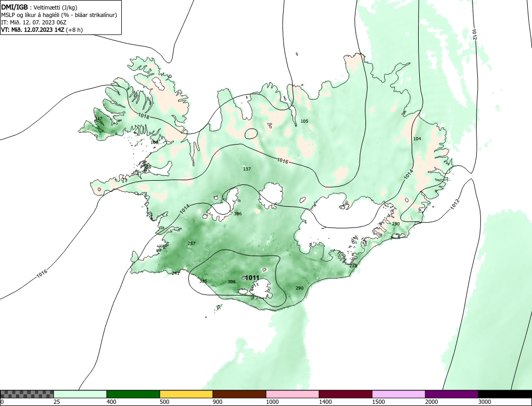Click the CAPE value "137" in central Iceland
Image resolution: width=532 pixels, height=406 pixels.
coord(247,169)
